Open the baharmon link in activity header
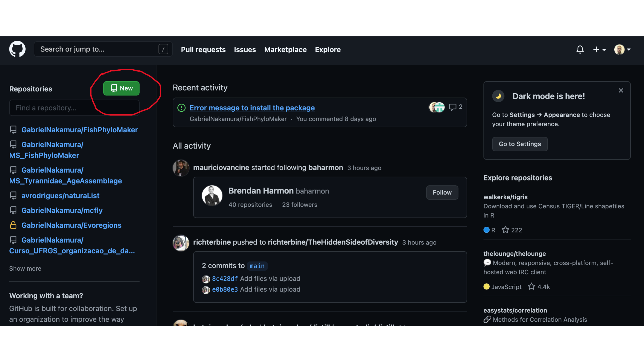 [x=326, y=167]
